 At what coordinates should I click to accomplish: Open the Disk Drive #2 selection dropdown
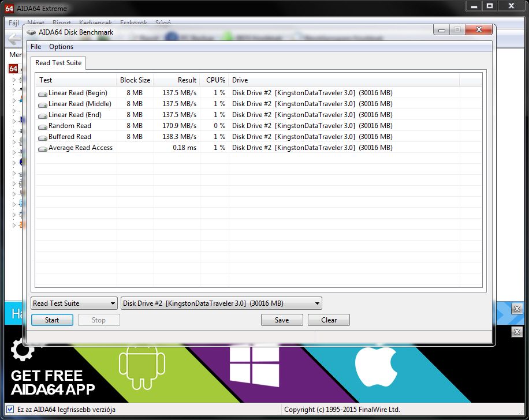221,303
